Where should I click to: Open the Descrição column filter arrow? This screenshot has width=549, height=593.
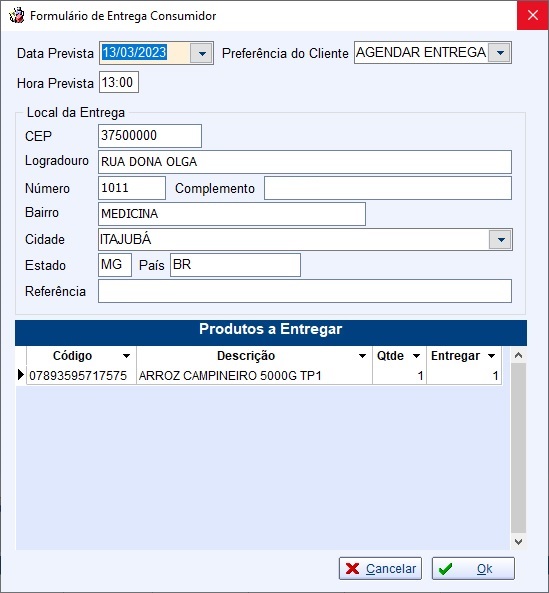click(362, 356)
